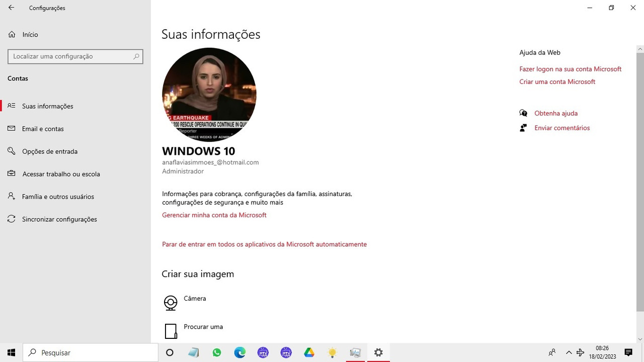Click the Câmera icon under Criar sua imagem
Image resolution: width=644 pixels, height=362 pixels.
(171, 303)
